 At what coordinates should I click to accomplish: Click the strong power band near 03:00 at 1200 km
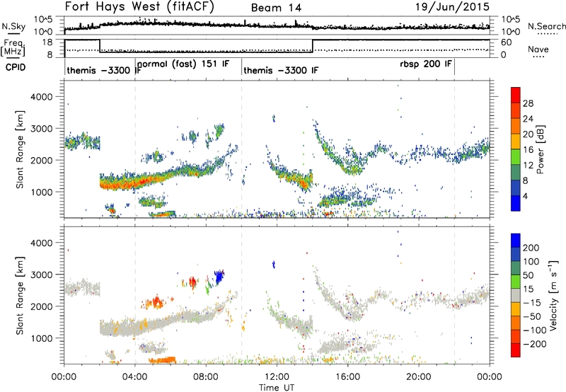tap(117, 183)
